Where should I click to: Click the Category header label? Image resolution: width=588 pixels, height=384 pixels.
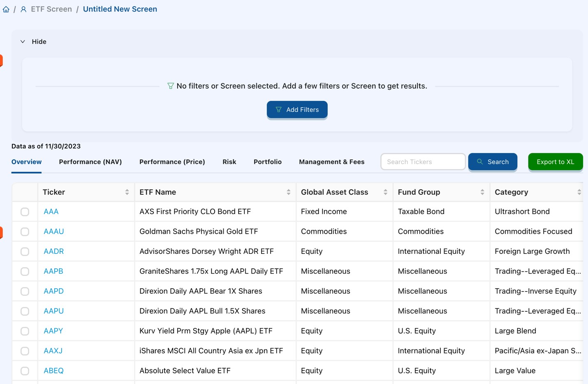click(512, 192)
